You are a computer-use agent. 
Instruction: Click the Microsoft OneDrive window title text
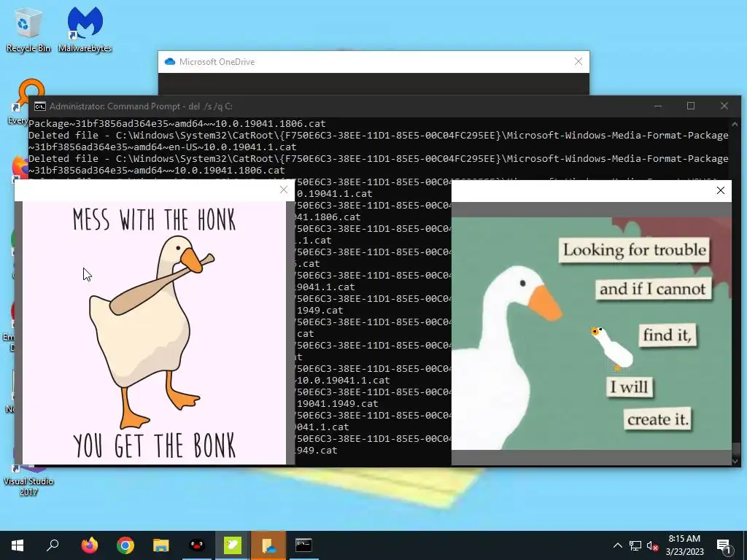(x=217, y=62)
